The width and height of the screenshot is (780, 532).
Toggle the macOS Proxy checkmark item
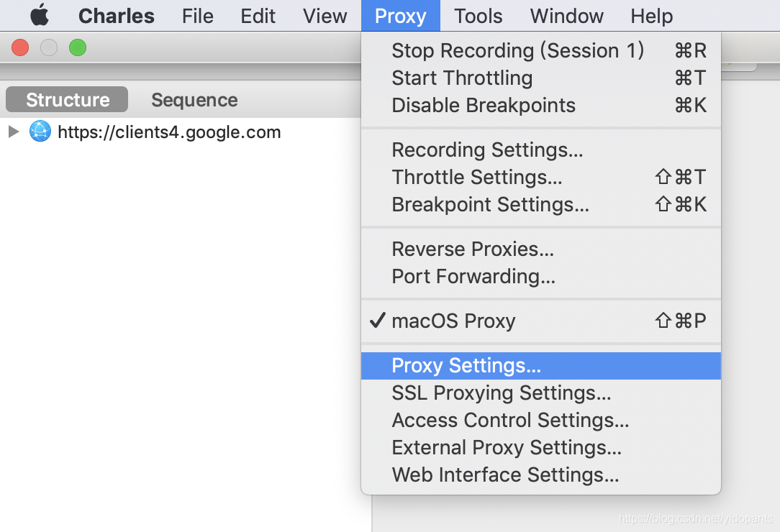pos(540,321)
